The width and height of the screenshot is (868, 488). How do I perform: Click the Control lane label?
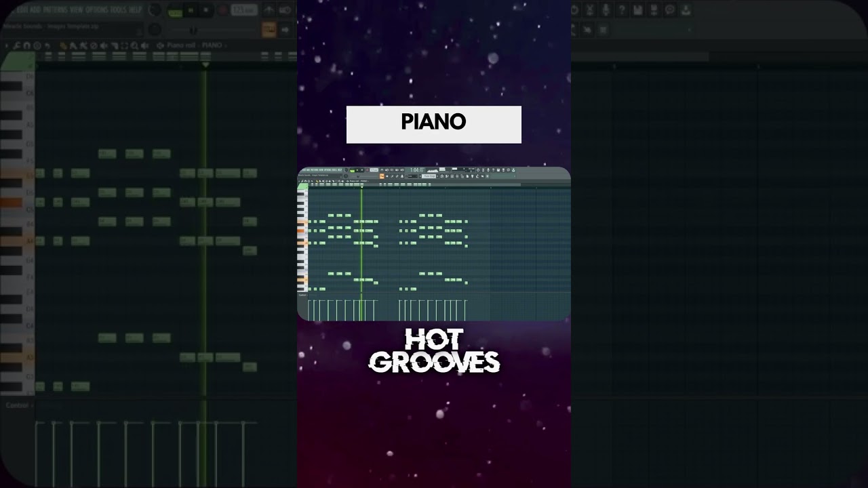(x=17, y=405)
